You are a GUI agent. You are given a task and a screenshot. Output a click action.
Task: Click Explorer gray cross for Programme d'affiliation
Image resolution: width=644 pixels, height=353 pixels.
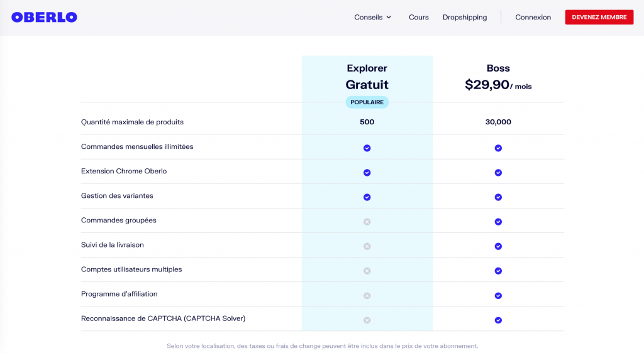(x=367, y=296)
